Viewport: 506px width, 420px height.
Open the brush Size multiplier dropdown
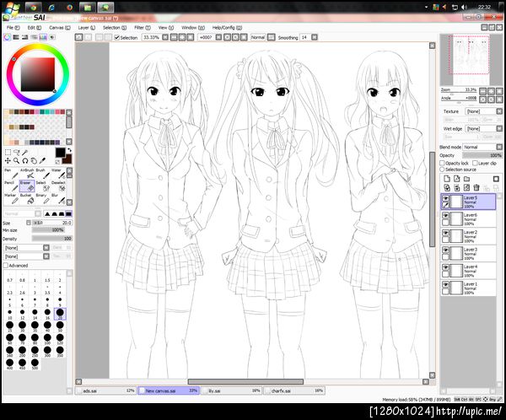tap(29, 223)
